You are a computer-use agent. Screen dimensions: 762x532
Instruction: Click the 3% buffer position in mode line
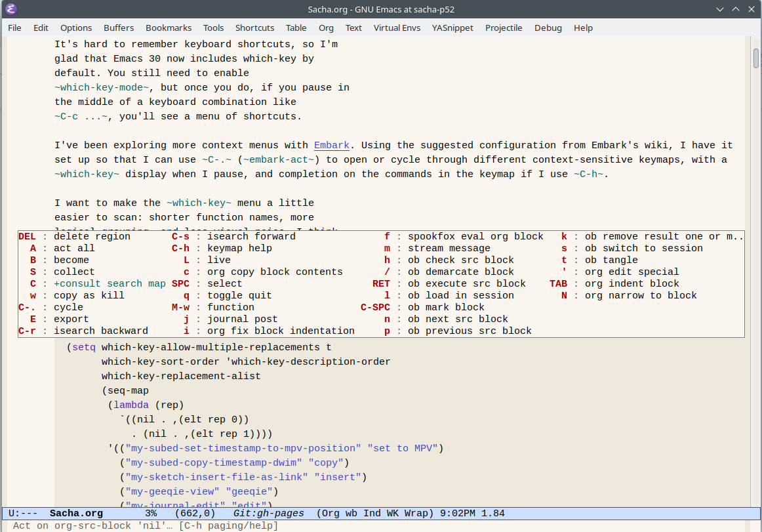pyautogui.click(x=151, y=514)
